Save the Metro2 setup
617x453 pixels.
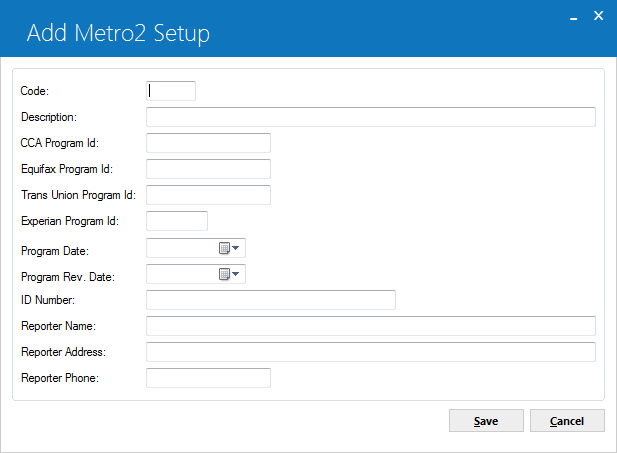pyautogui.click(x=486, y=421)
